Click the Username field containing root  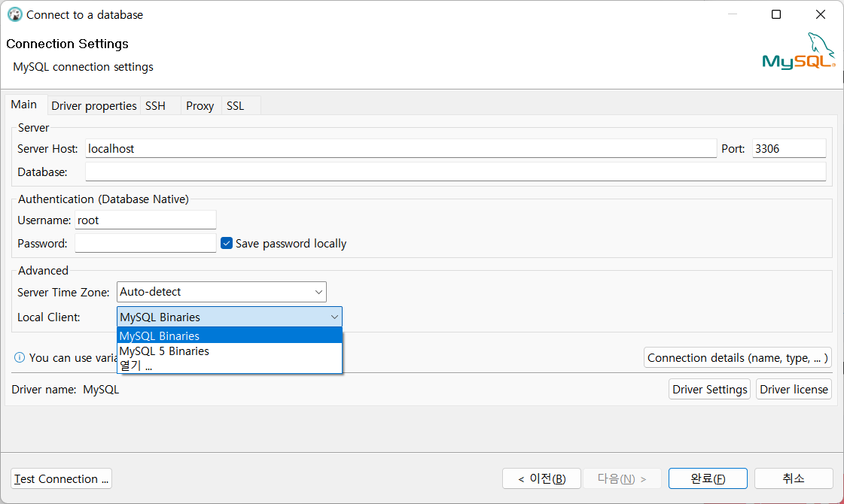(145, 220)
